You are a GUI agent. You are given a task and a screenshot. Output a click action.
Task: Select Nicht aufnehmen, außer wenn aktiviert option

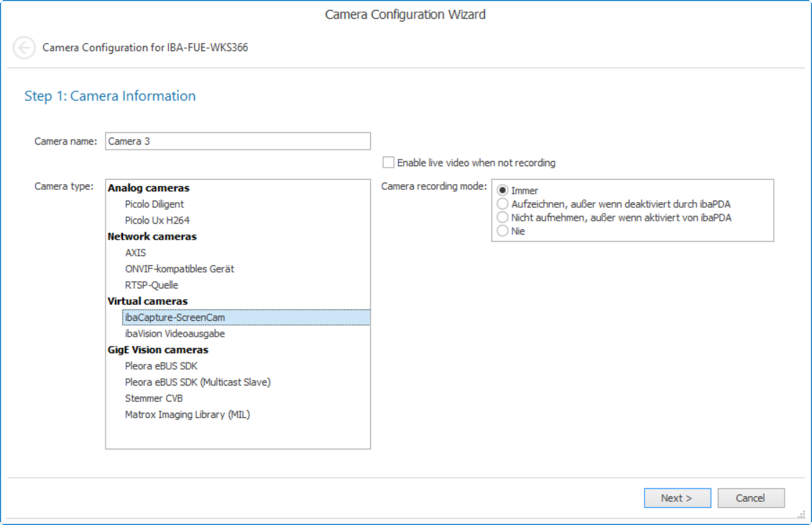503,217
